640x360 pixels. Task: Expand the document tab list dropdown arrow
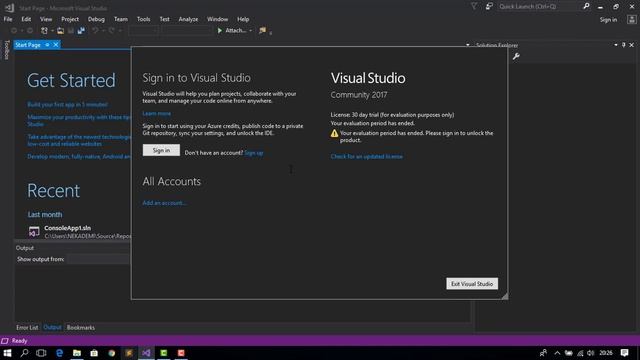coord(468,45)
